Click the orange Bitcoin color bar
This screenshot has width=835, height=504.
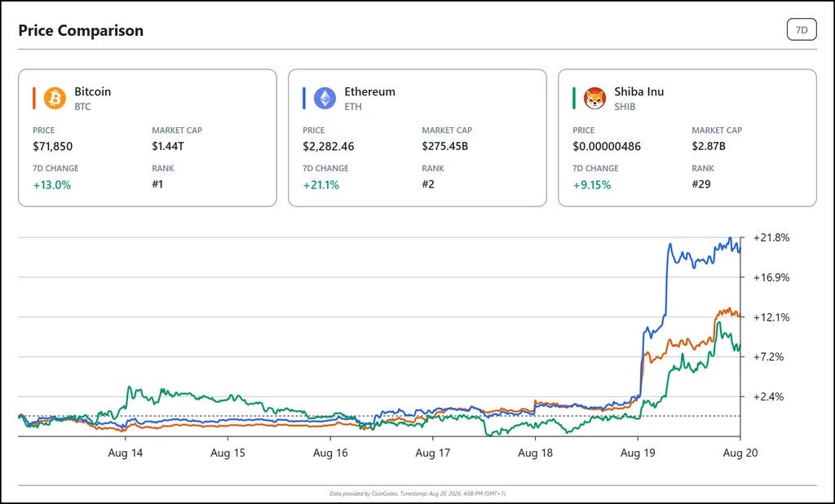tap(34, 98)
